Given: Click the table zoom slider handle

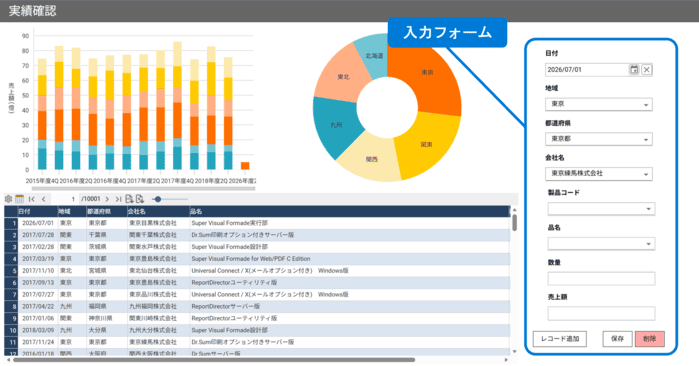Looking at the screenshot, I should (x=157, y=199).
